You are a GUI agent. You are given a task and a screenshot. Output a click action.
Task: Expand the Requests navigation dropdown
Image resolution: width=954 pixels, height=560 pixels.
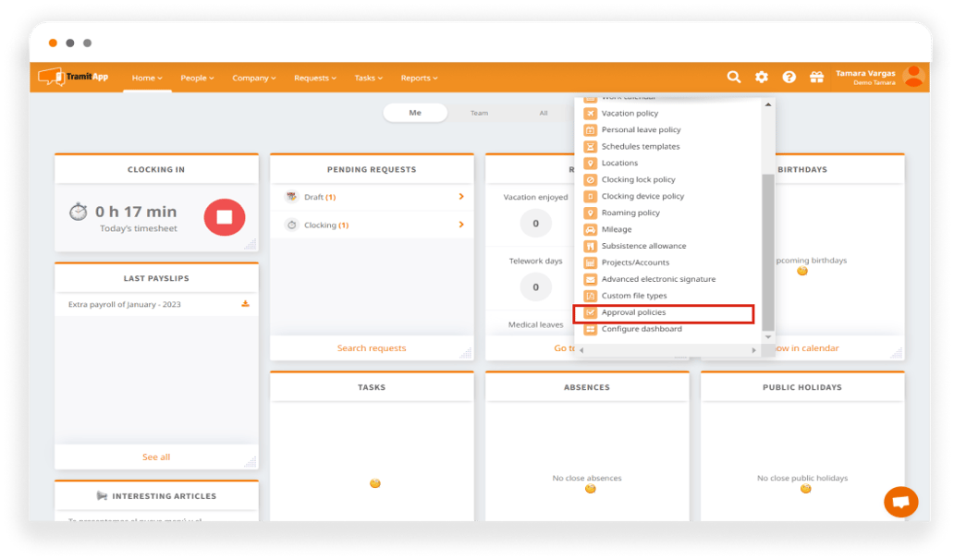tap(314, 78)
